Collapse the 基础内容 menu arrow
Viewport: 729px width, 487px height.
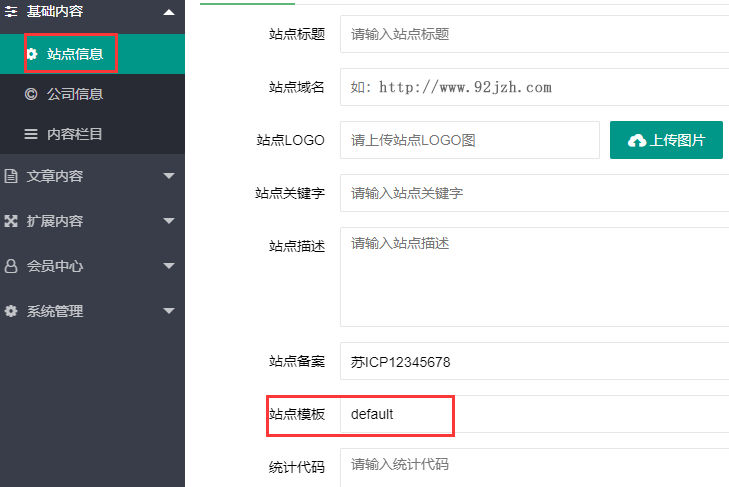tap(168, 12)
